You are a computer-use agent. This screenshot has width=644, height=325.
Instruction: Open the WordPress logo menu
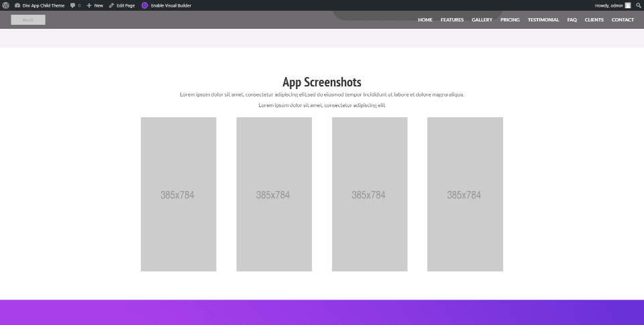point(6,5)
